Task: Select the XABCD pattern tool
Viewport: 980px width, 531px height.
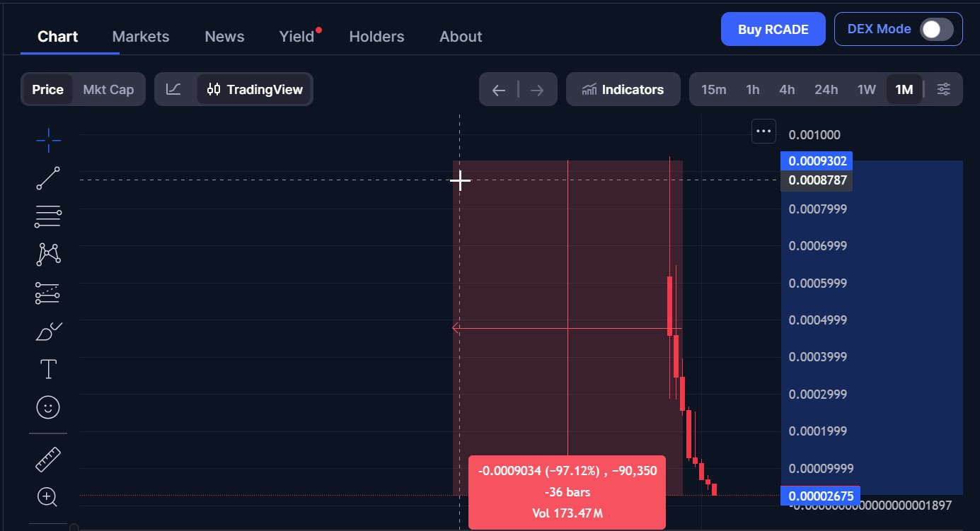Action: pyautogui.click(x=48, y=254)
